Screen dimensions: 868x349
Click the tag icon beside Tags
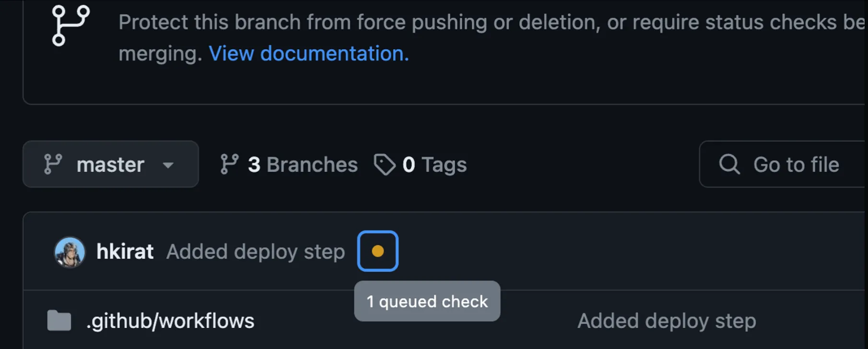coord(385,165)
